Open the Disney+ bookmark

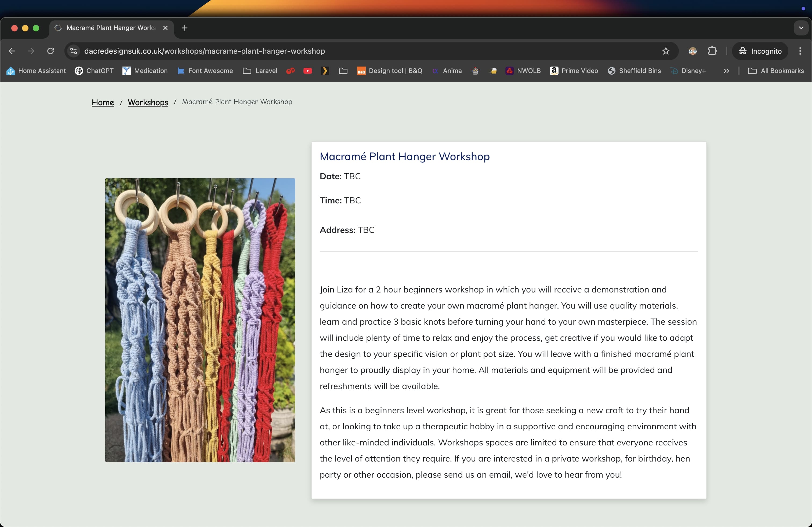point(688,71)
